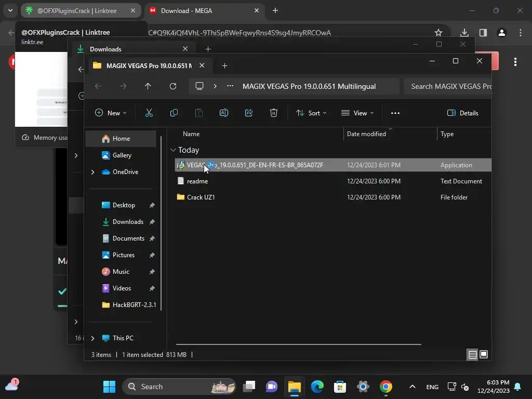The height and width of the screenshot is (399, 532).
Task: Open a new Chrome tab
Action: [x=275, y=10]
